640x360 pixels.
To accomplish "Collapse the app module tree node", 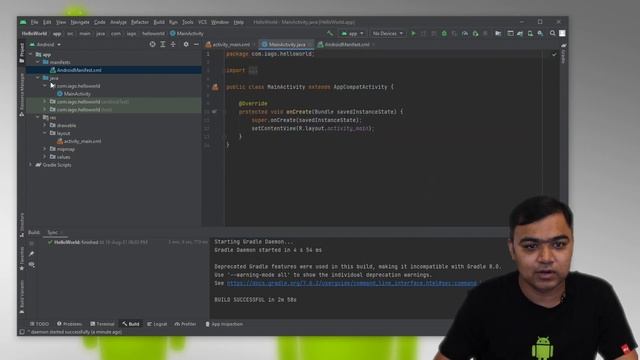I will (31, 54).
